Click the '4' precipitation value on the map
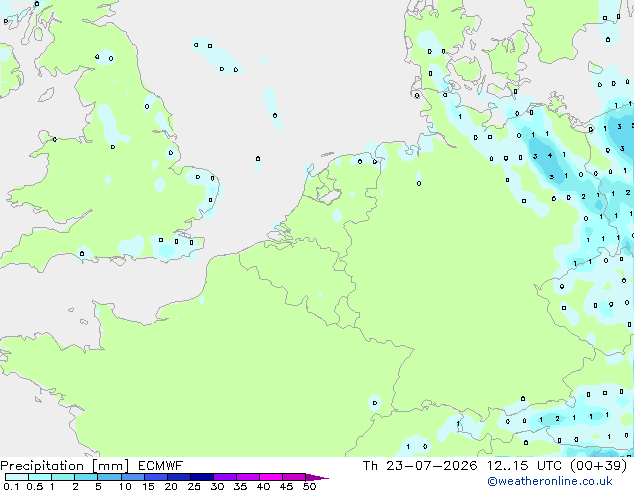Viewport: 634px width, 490px height. pos(550,155)
